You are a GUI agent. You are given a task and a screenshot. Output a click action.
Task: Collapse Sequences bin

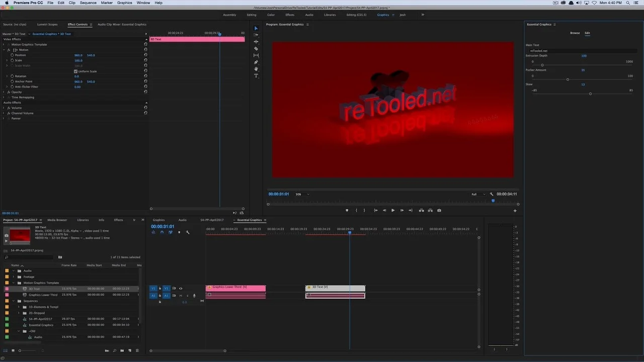coord(14,301)
